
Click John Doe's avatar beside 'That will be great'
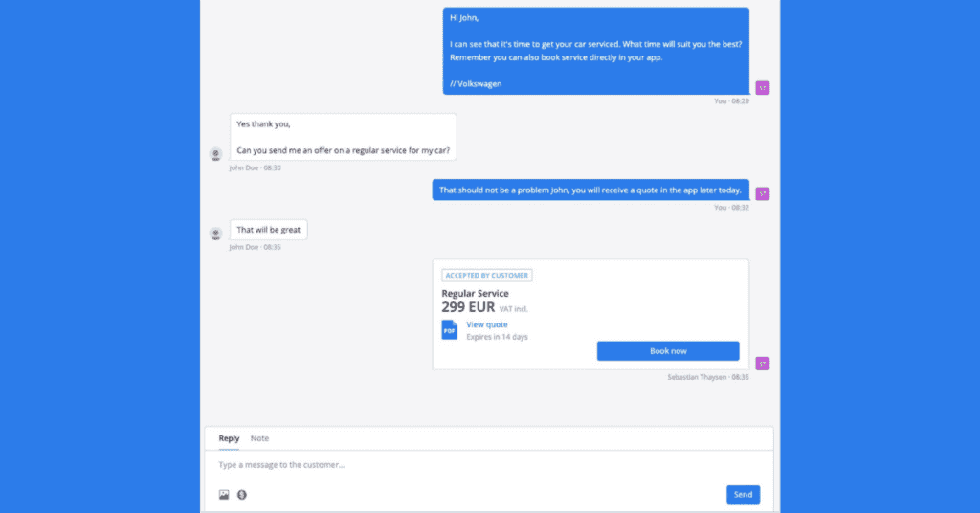pyautogui.click(x=216, y=234)
